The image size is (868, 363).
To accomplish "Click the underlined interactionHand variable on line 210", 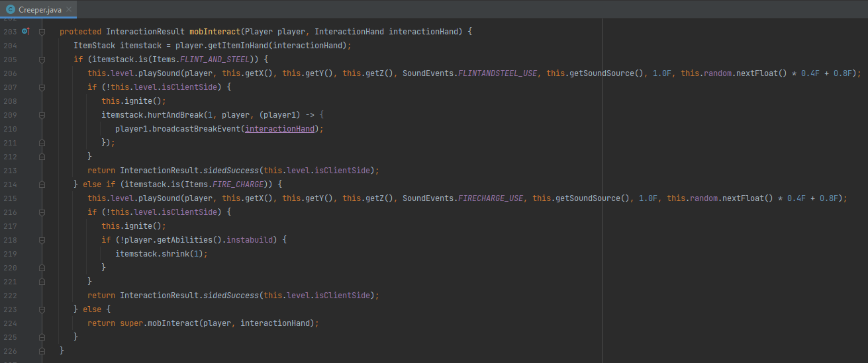I will coord(280,129).
